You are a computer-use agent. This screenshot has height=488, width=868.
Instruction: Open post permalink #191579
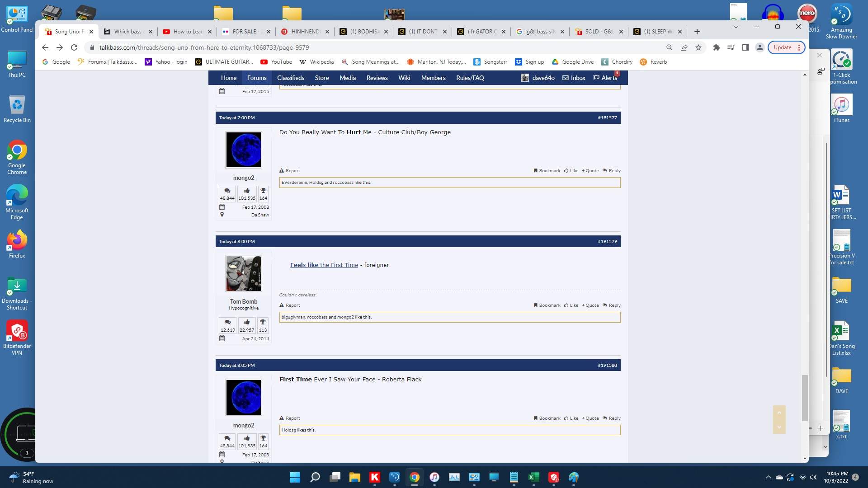607,242
